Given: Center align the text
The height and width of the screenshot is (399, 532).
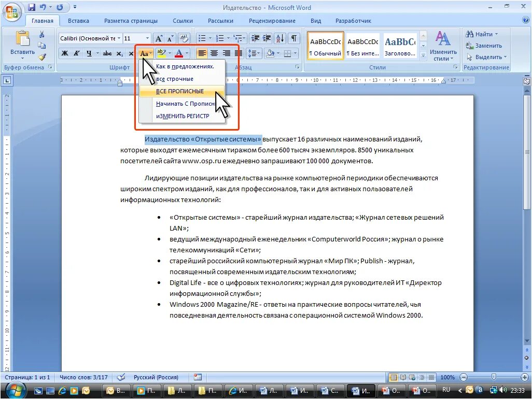Looking at the screenshot, I should 214,53.
